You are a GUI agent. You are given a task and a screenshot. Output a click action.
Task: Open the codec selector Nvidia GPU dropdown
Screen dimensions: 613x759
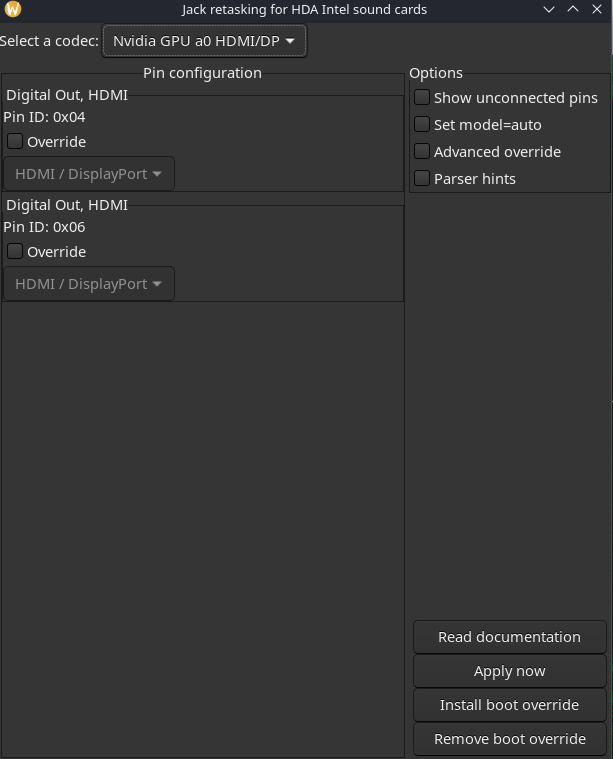click(x=204, y=42)
